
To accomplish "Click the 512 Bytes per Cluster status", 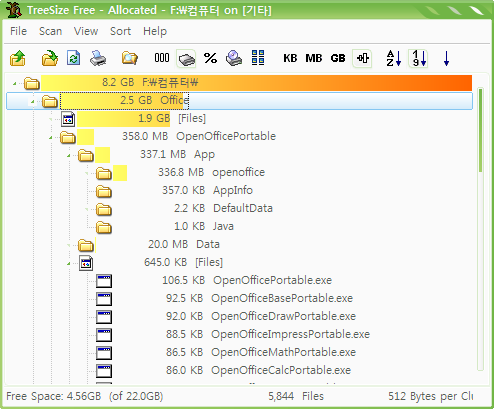I will click(x=431, y=396).
